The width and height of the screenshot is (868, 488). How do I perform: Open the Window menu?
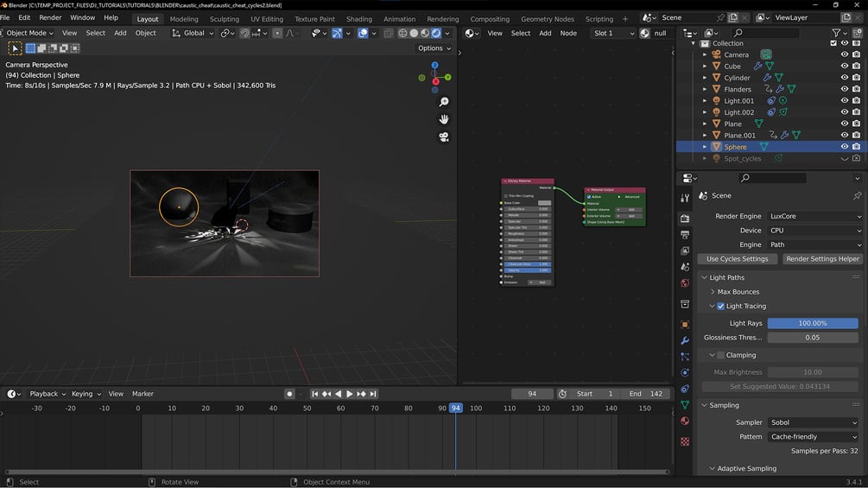click(83, 17)
